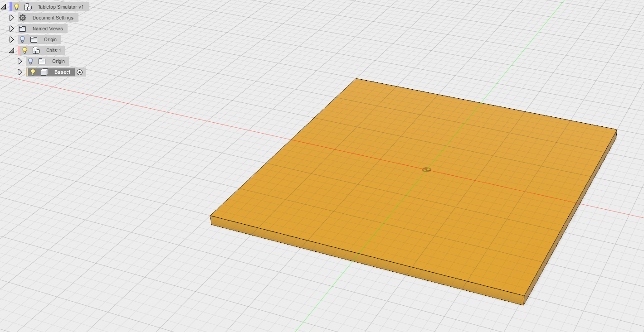Click the origin point marker on the plate
Image resolution: width=644 pixels, height=332 pixels.
(426, 169)
